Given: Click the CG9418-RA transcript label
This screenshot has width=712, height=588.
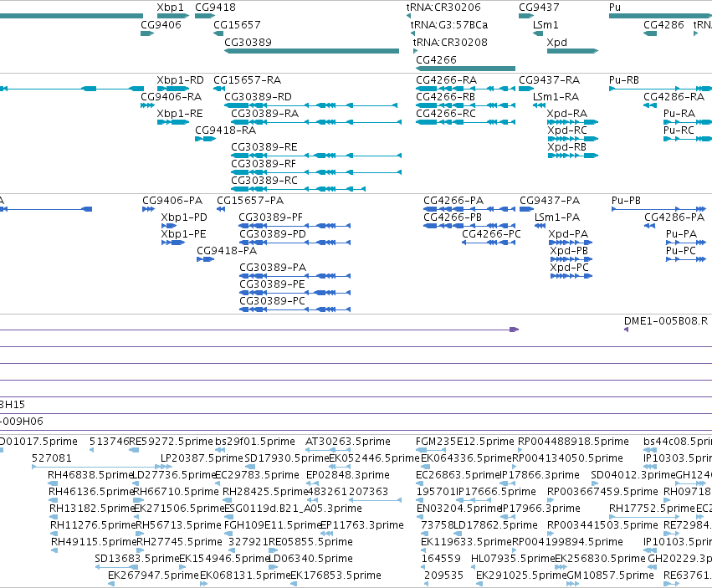Looking at the screenshot, I should 226,130.
